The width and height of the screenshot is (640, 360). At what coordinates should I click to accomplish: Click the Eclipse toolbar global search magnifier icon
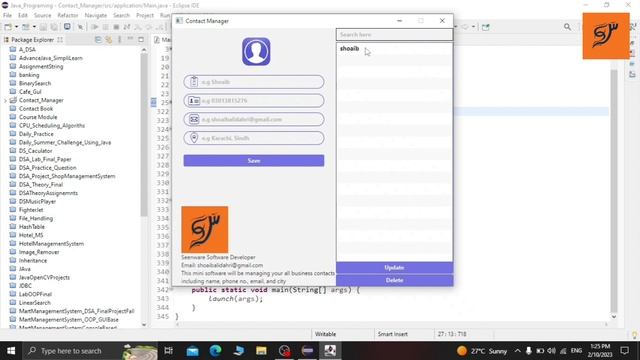pyautogui.click(x=567, y=27)
